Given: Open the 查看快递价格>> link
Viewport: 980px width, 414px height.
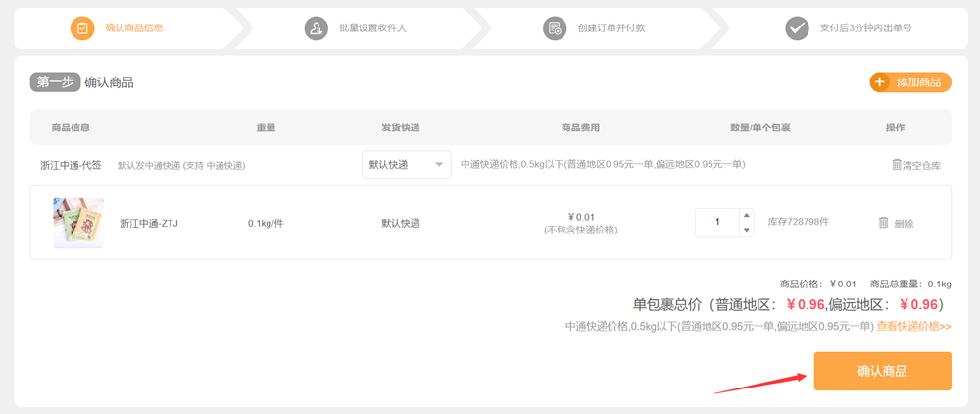Looking at the screenshot, I should point(913,326).
